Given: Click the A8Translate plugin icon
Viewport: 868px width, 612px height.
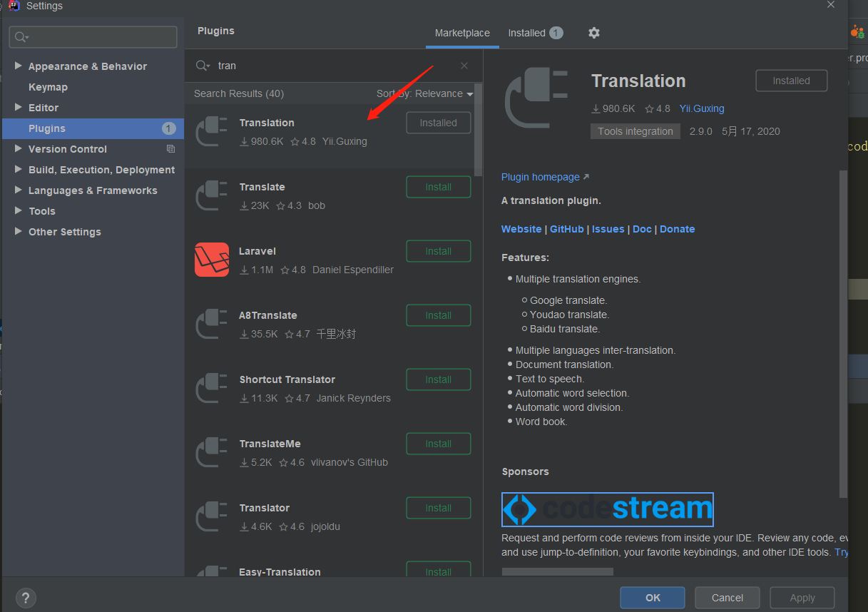Looking at the screenshot, I should point(211,325).
